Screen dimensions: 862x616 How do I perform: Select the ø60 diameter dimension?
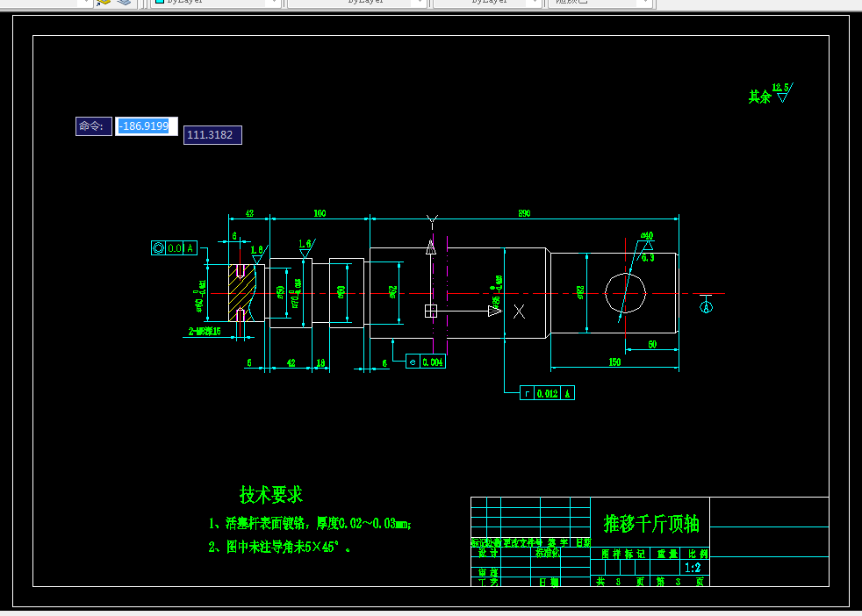click(x=341, y=292)
